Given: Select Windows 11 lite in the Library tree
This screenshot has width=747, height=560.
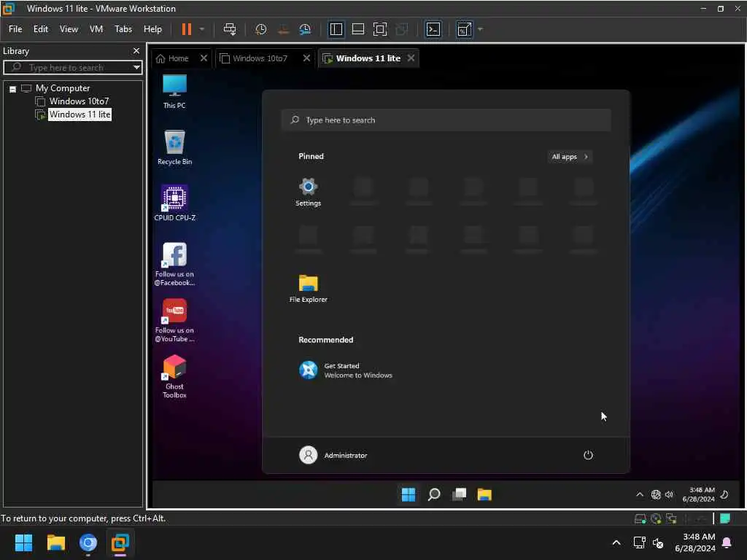Looking at the screenshot, I should point(80,114).
